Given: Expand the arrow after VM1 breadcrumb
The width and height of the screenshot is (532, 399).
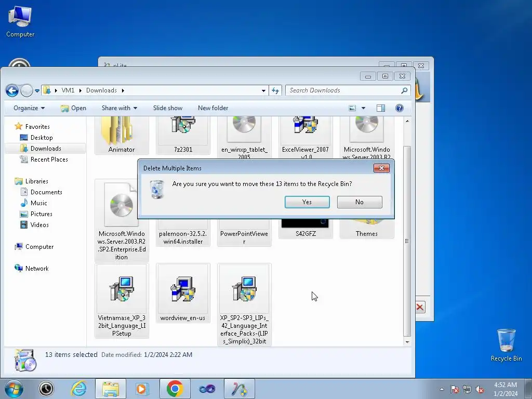Looking at the screenshot, I should (81, 90).
